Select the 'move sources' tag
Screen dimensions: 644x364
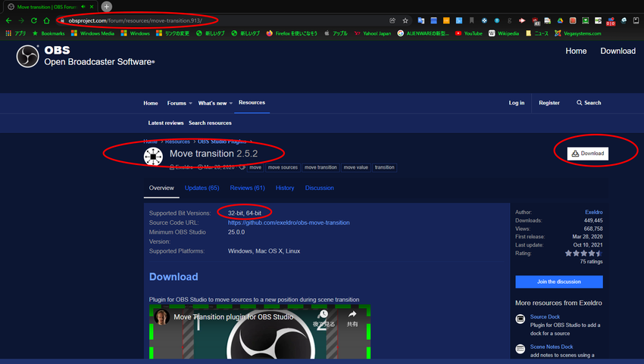[x=283, y=167]
